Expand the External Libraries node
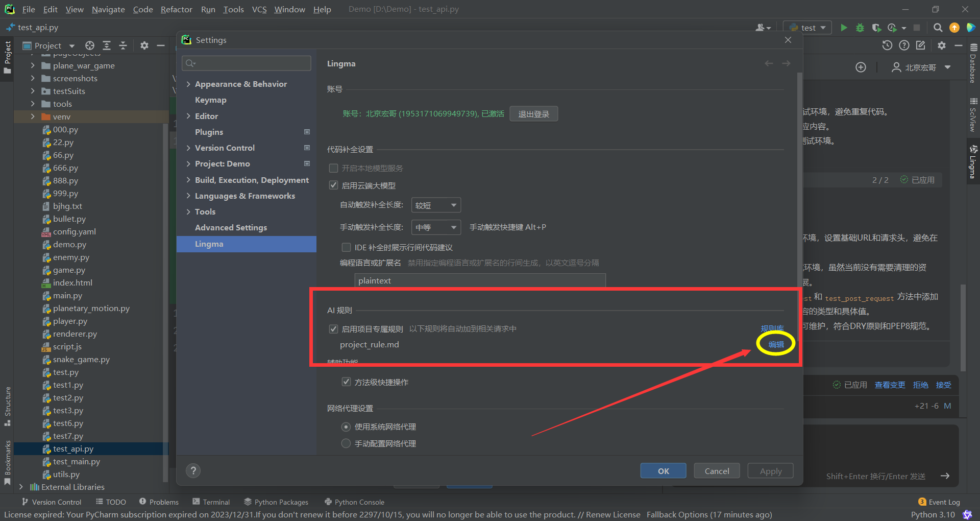This screenshot has width=980, height=521. (21, 487)
